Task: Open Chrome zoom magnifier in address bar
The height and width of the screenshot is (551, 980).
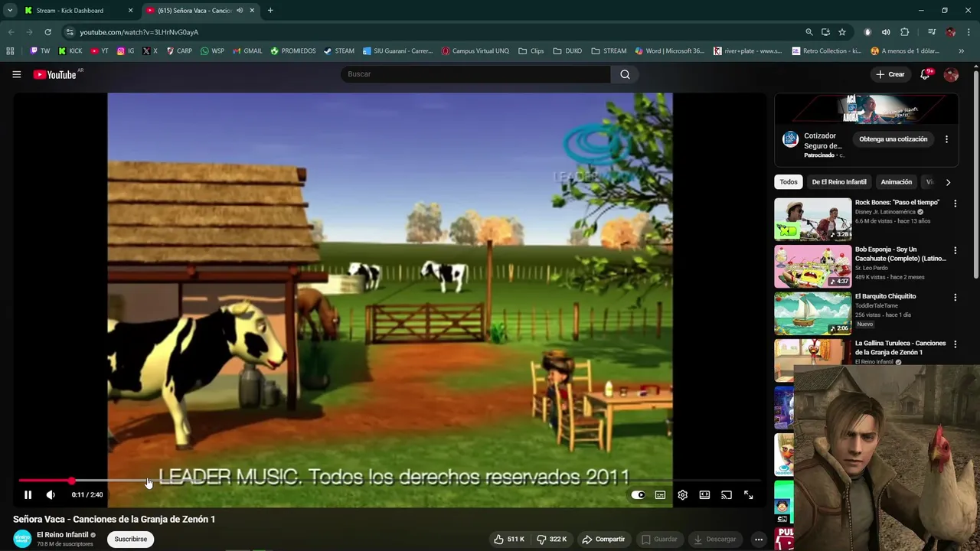Action: click(809, 32)
